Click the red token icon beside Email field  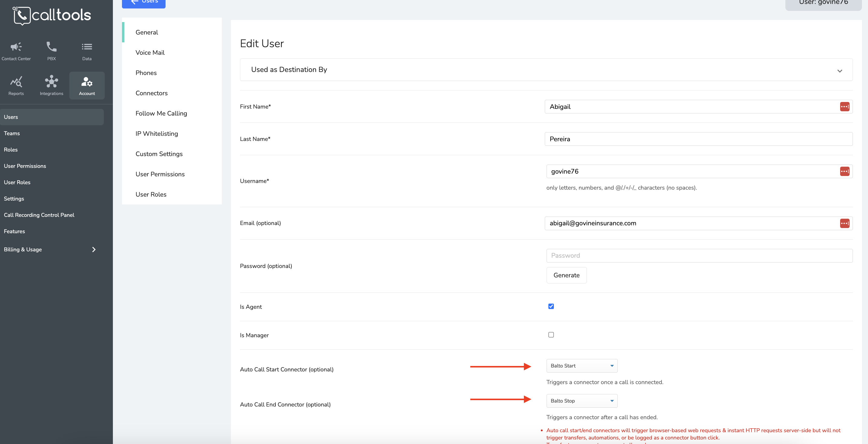pyautogui.click(x=845, y=223)
